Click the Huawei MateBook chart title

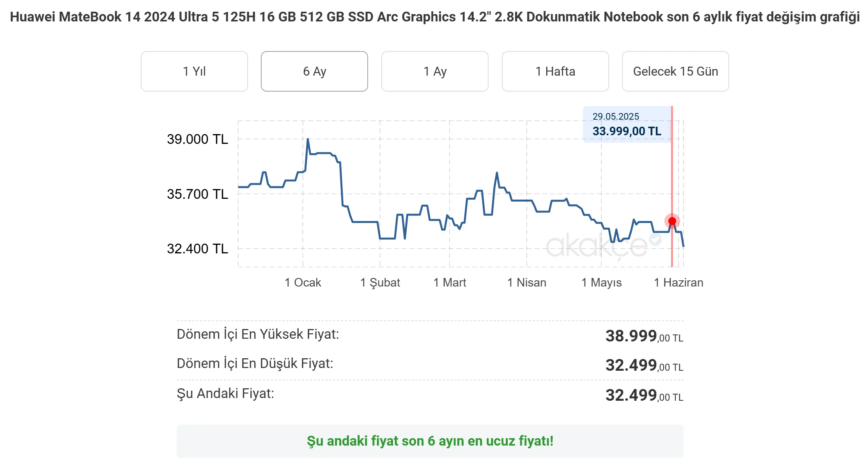[x=434, y=17]
